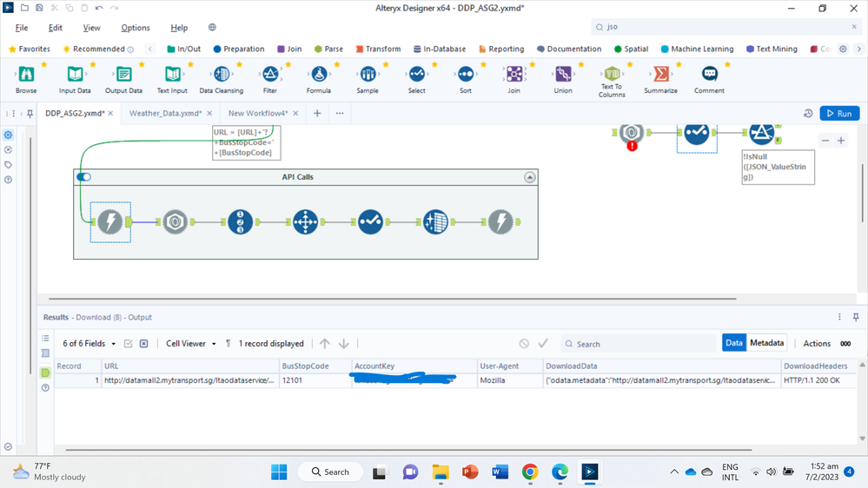Viewport: 868px width, 488px height.
Task: Pick the Data Cleansing tool
Action: click(x=222, y=74)
